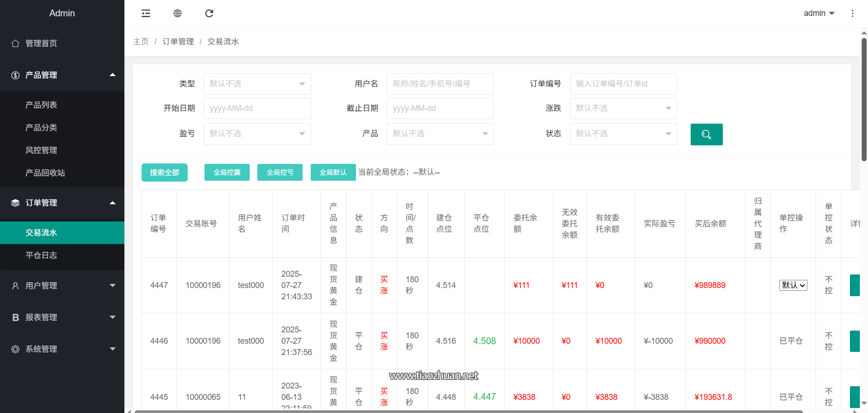Open the 状态 filter dropdown
This screenshot has width=868, height=413.
(623, 134)
